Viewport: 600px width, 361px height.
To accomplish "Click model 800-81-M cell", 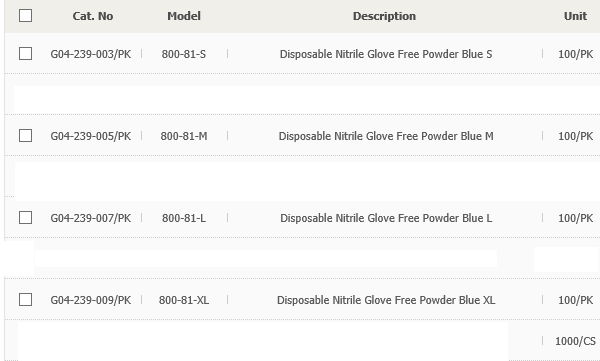I will pyautogui.click(x=184, y=136).
